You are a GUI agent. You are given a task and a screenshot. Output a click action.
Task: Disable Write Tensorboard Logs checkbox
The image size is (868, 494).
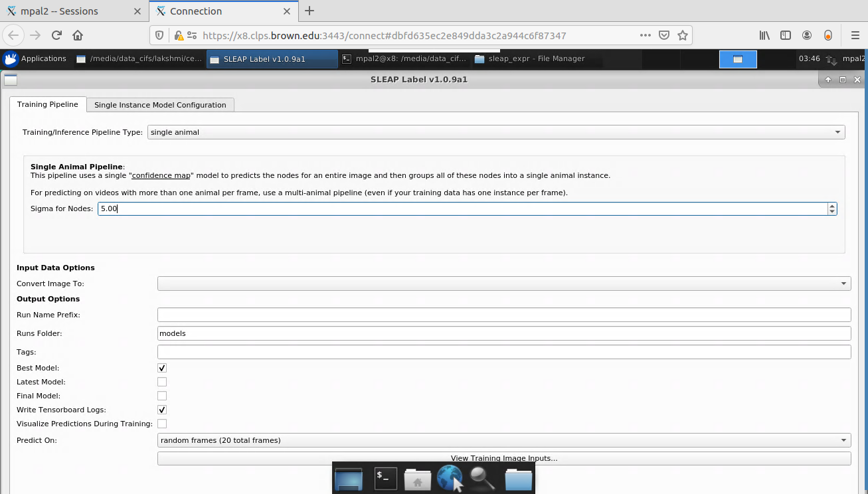pyautogui.click(x=162, y=410)
